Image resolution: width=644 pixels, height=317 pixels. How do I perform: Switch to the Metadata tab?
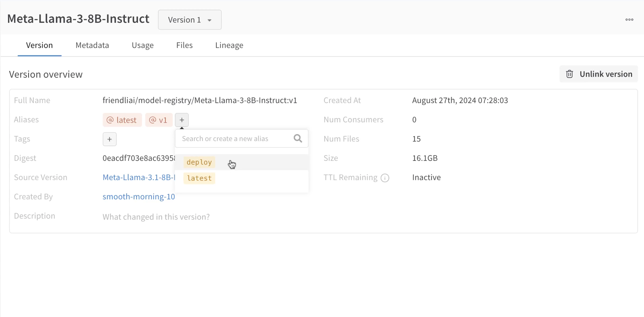[x=92, y=45]
